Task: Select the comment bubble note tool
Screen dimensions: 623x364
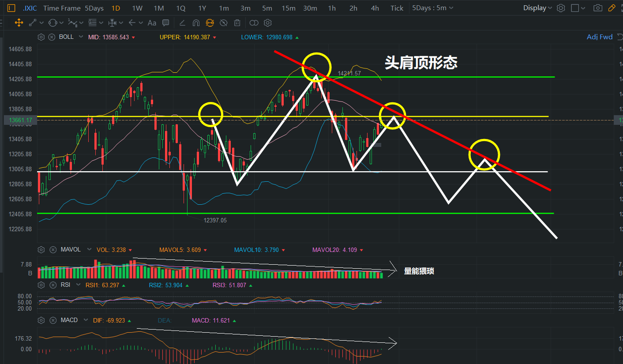Action: (x=166, y=23)
